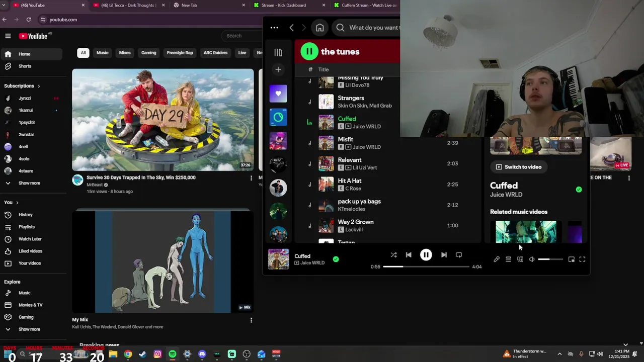Expand Subscriptions section in YouTube
This screenshot has height=362, width=644.
pyautogui.click(x=22, y=86)
